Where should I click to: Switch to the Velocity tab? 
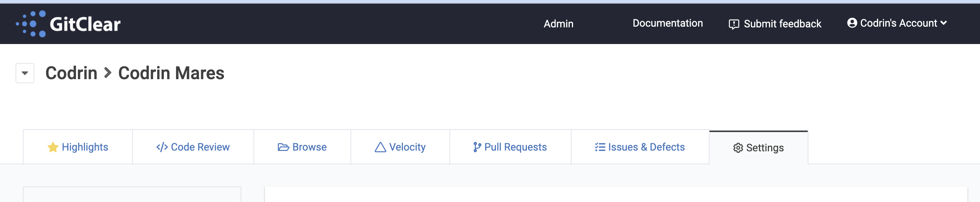pos(400,147)
